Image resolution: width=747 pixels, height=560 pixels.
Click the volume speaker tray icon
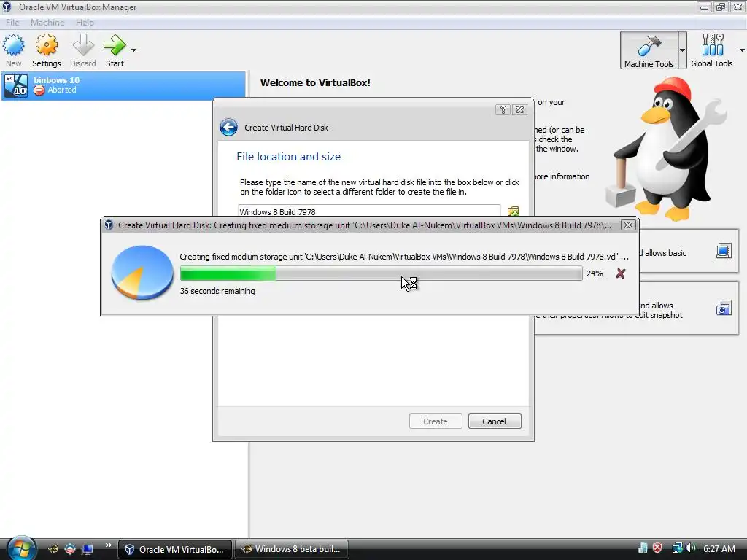tap(691, 548)
